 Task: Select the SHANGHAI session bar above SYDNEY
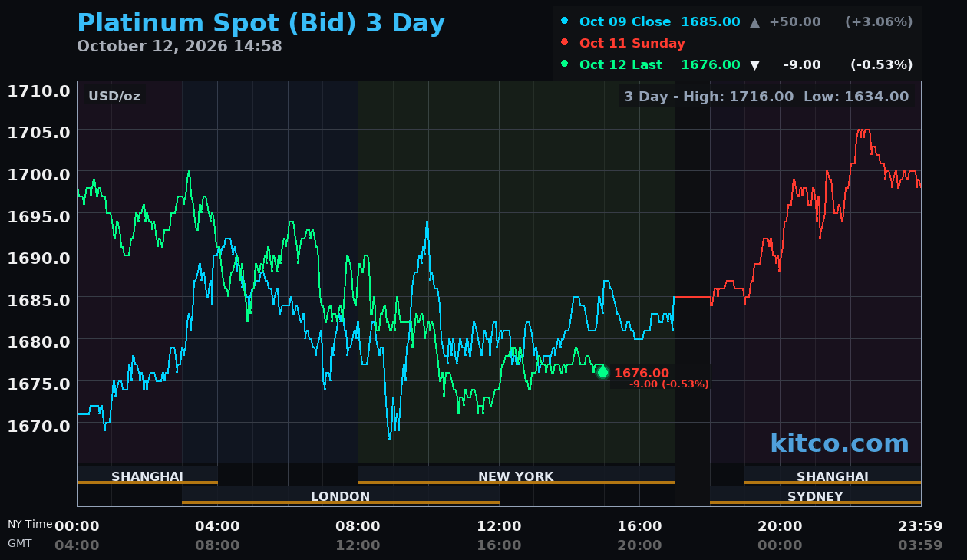833,476
